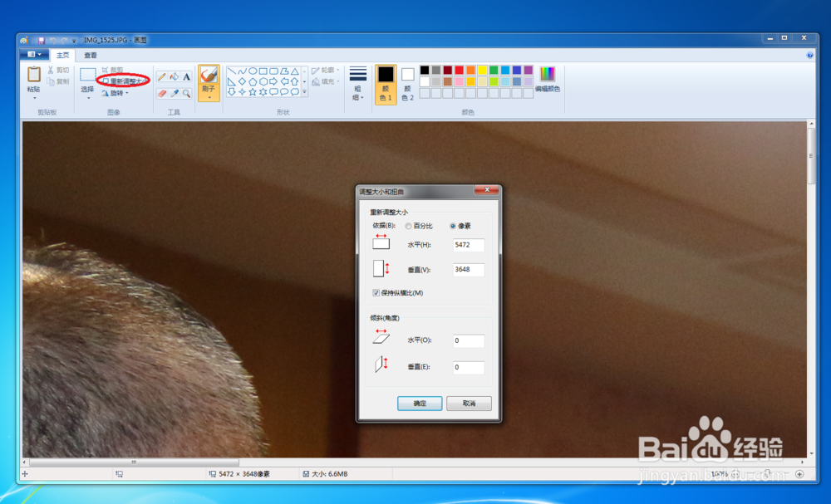
Task: Choose the Five-point star shape
Action: (253, 92)
